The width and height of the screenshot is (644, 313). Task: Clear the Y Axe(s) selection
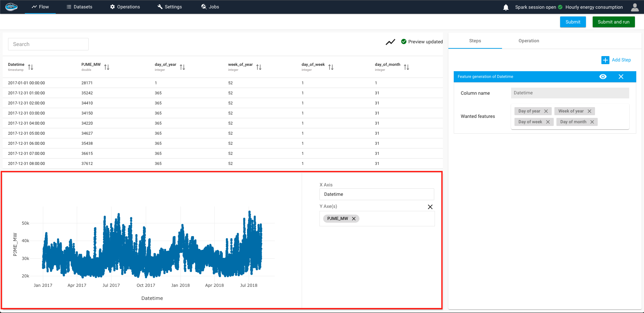click(x=430, y=207)
